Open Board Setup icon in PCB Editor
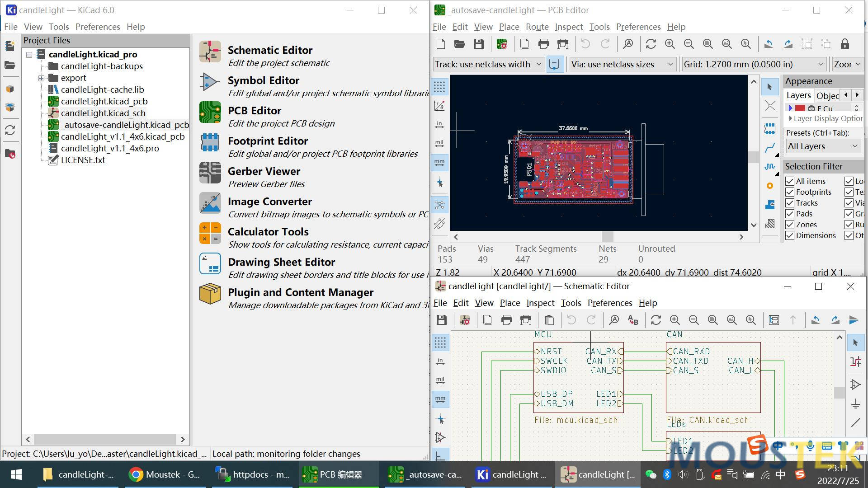Image resolution: width=868 pixels, height=488 pixels. click(502, 44)
